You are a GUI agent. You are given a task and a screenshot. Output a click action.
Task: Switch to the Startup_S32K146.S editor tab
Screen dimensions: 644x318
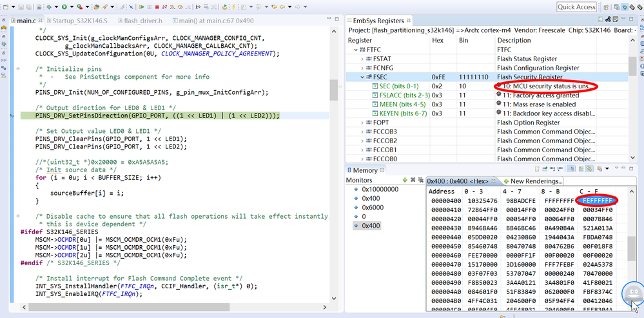point(81,21)
